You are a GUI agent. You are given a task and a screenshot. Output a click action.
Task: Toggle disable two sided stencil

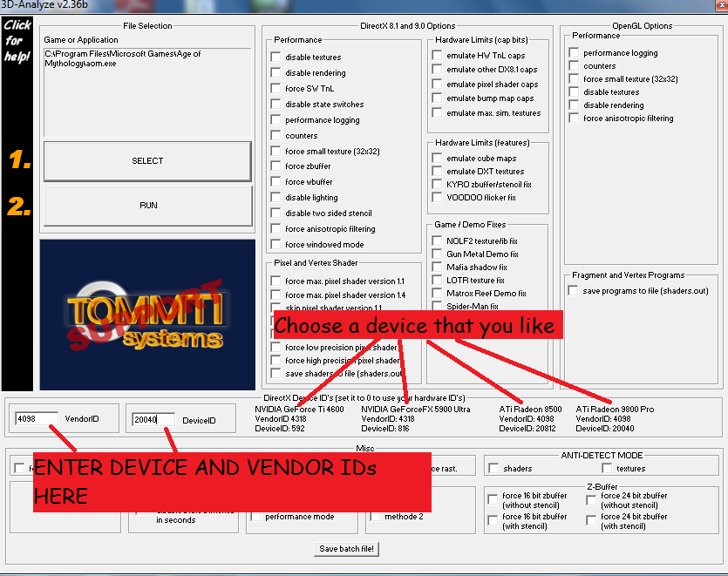tap(276, 213)
